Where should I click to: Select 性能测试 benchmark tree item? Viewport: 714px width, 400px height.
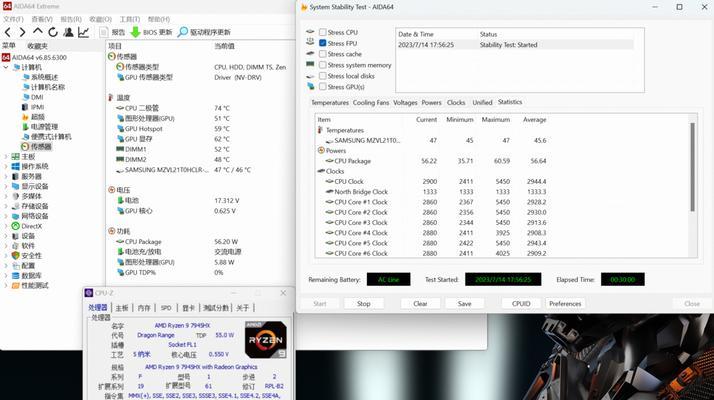pyautogui.click(x=30, y=286)
